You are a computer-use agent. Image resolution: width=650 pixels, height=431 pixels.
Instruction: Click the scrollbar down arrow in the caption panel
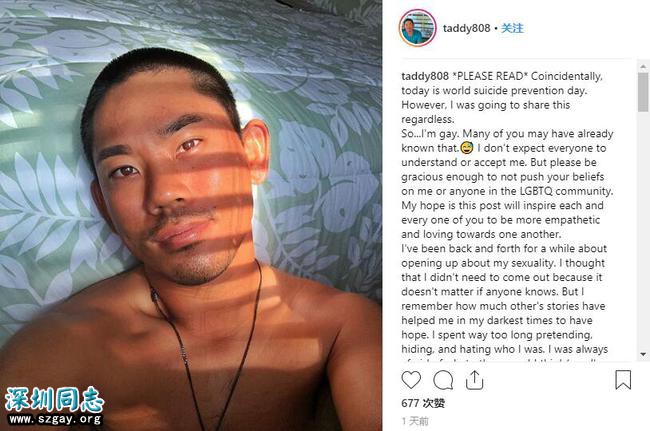[x=643, y=354]
